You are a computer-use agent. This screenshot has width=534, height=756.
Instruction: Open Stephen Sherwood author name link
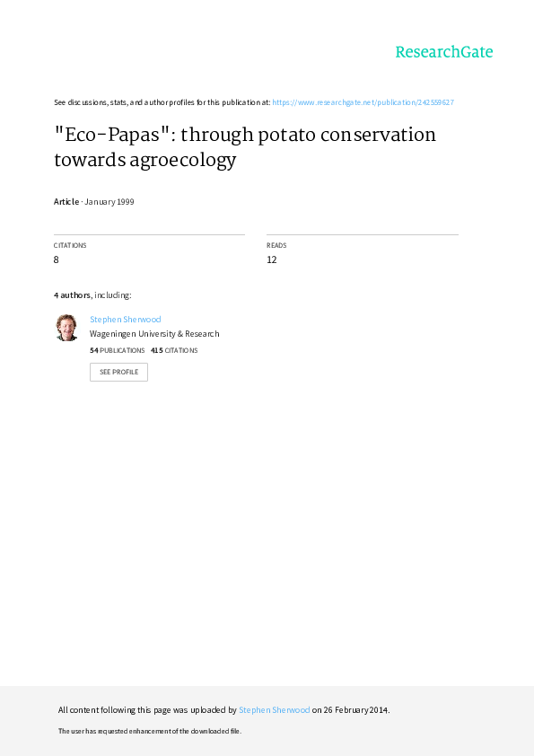[126, 319]
